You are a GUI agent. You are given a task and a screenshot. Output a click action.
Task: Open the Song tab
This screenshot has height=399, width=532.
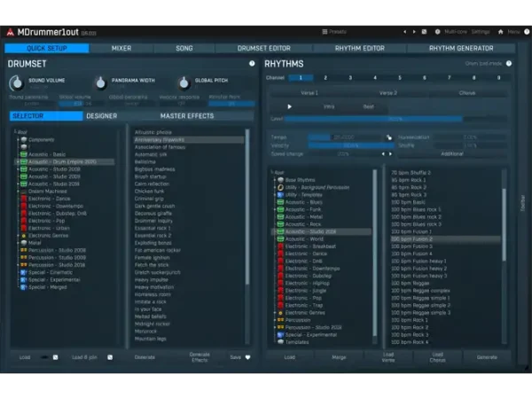pyautogui.click(x=184, y=48)
